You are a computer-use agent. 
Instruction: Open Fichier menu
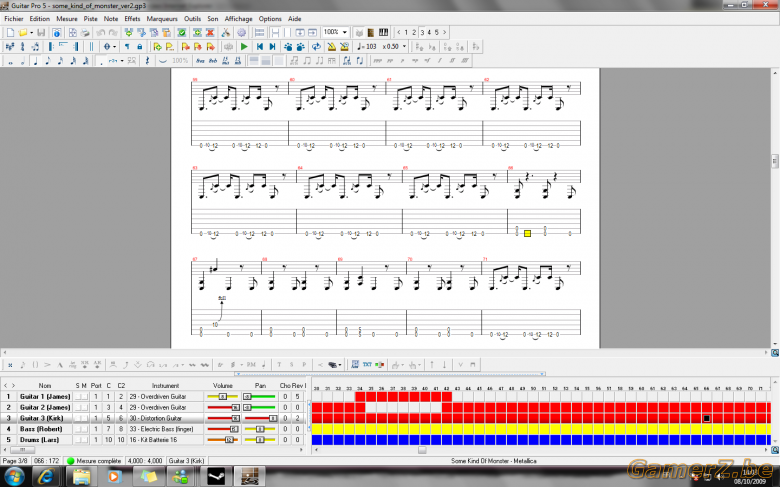(14, 18)
